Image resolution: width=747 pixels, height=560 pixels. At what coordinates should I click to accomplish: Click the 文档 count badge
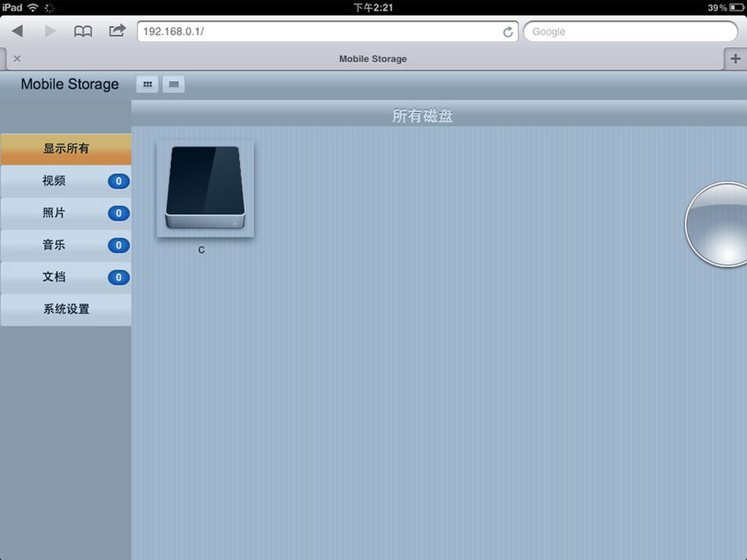119,277
